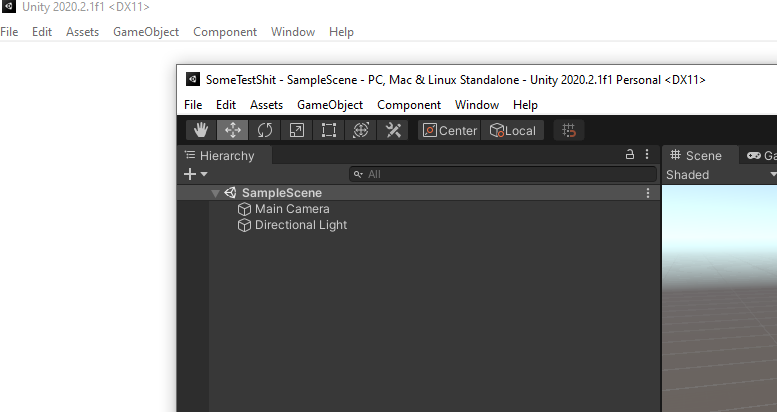Viewport: 777px width, 412px height.
Task: Toggle Local handle rotation button
Action: tap(513, 130)
